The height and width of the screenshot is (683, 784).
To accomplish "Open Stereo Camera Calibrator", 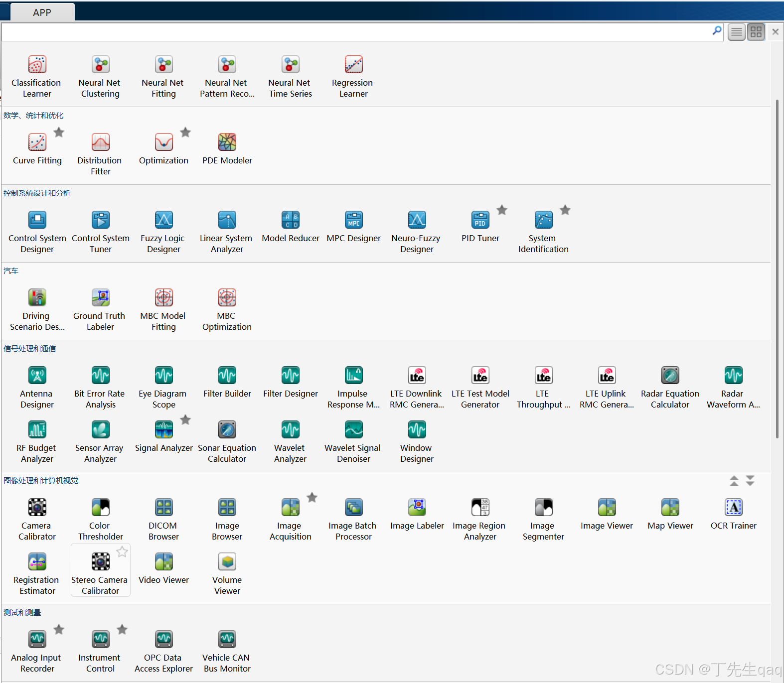I will pyautogui.click(x=100, y=570).
